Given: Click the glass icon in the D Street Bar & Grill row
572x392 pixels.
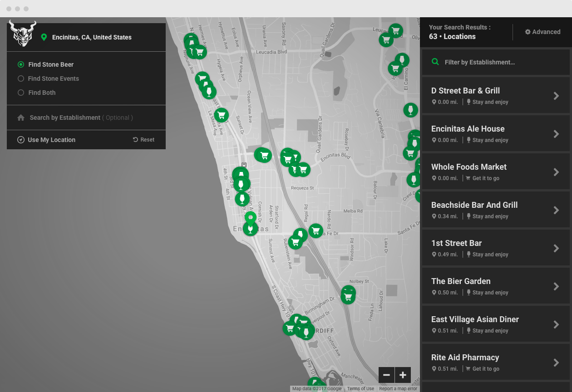Looking at the screenshot, I should tap(468, 102).
